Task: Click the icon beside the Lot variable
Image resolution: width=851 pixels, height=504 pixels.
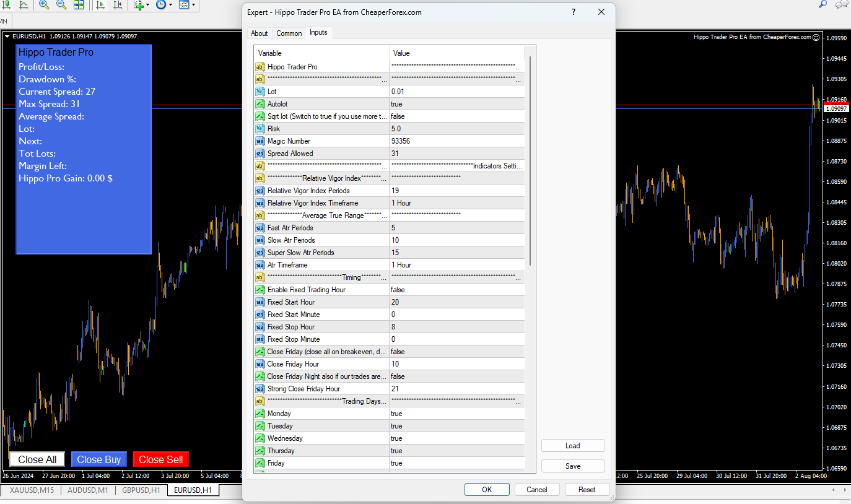Action: (260, 92)
